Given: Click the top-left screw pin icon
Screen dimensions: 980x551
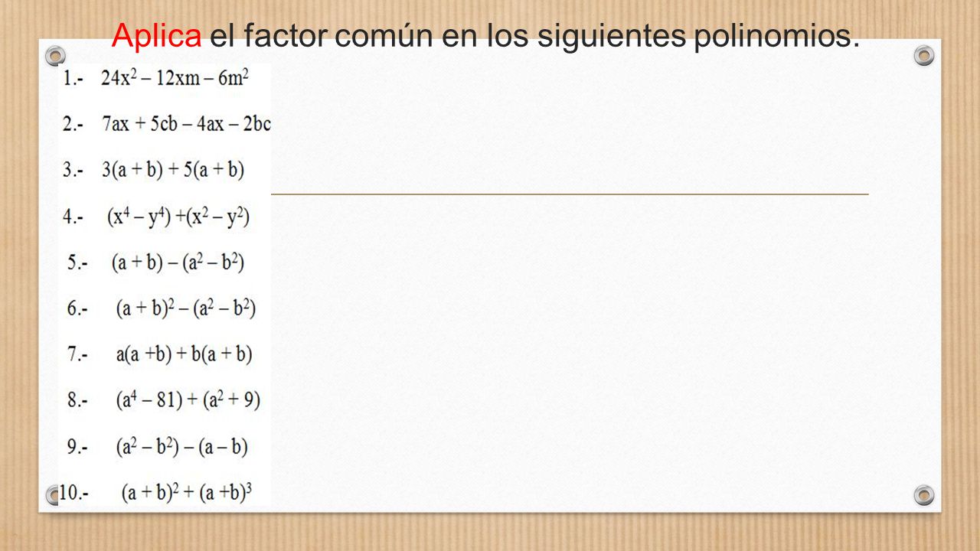Looking at the screenshot, I should (55, 55).
